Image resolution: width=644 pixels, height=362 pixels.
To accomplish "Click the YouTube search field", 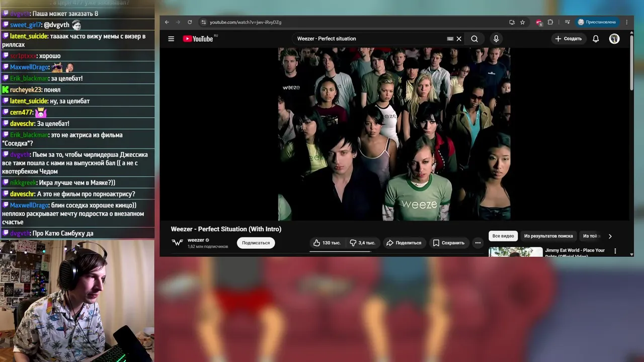I will (x=370, y=39).
